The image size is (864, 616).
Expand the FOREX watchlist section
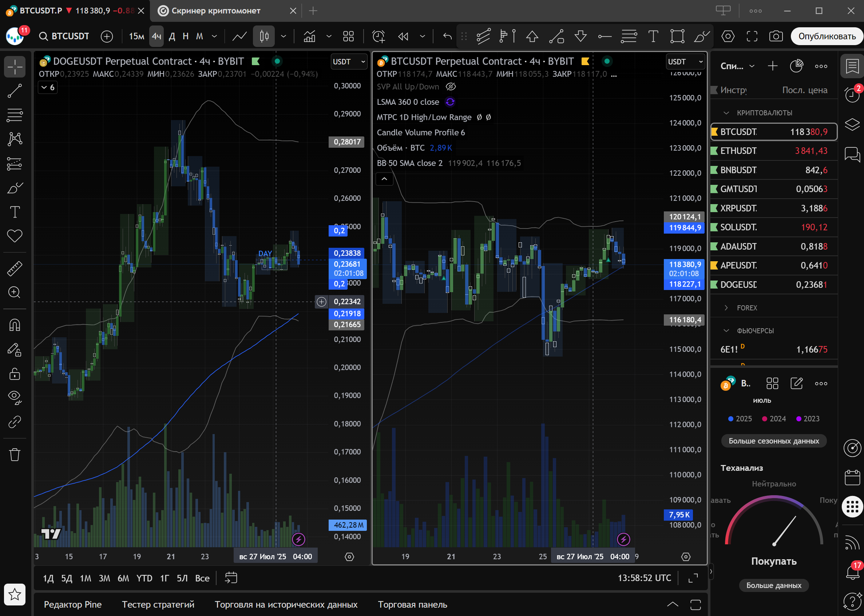[x=726, y=307]
